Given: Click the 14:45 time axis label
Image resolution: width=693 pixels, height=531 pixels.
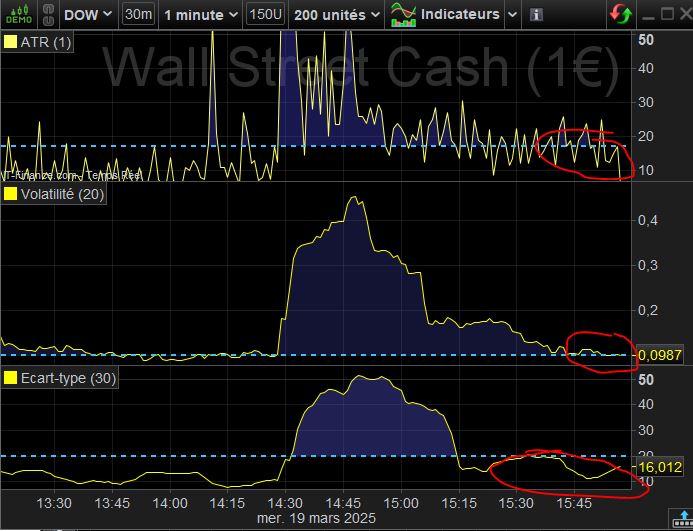Looking at the screenshot, I should (x=343, y=503).
